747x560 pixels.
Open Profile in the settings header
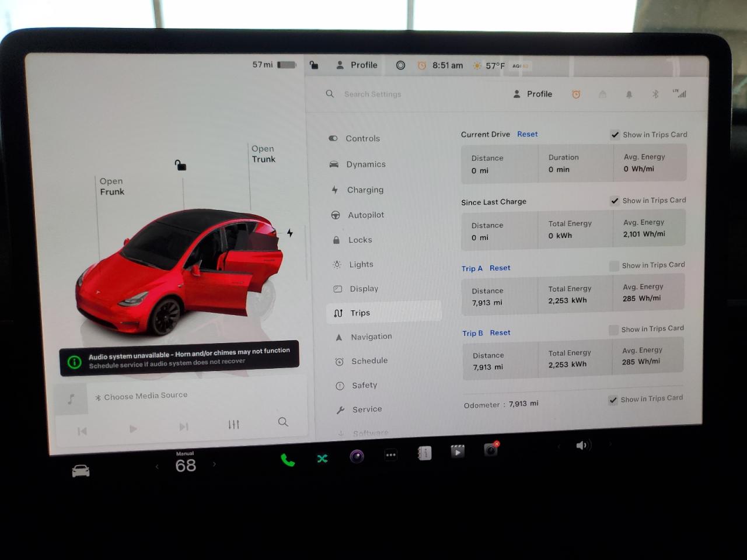532,94
